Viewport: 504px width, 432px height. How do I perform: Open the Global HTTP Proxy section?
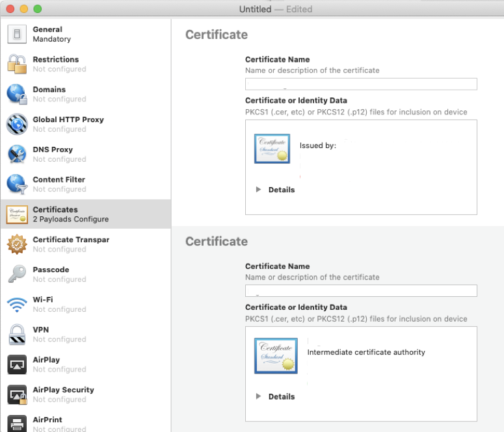(x=85, y=124)
